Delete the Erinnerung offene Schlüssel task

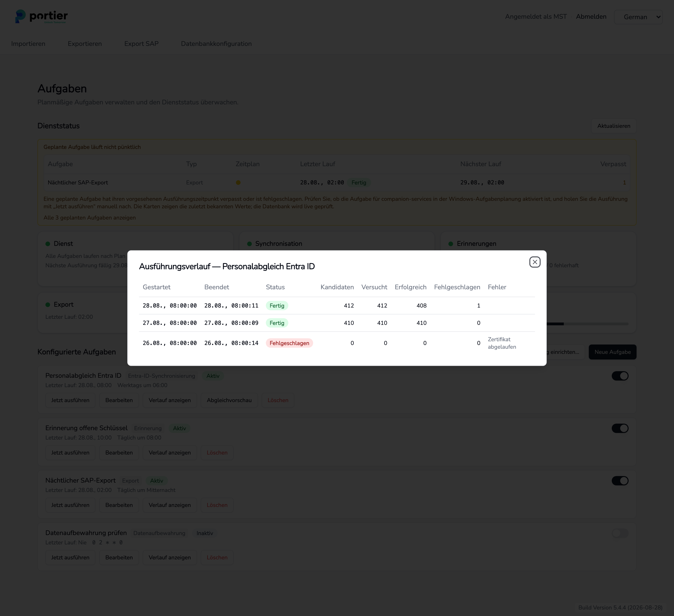217,453
